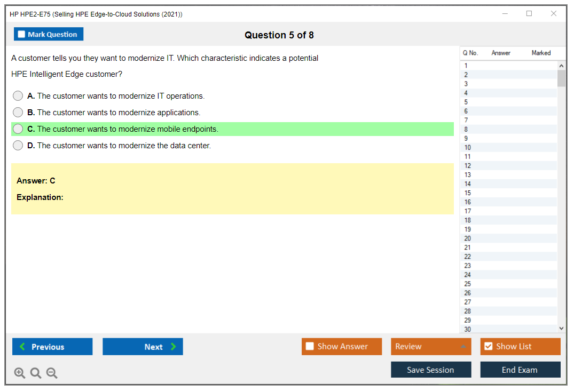This screenshot has height=392, width=574.
Task: Choose option C about mobile endpoints
Action: [18, 129]
